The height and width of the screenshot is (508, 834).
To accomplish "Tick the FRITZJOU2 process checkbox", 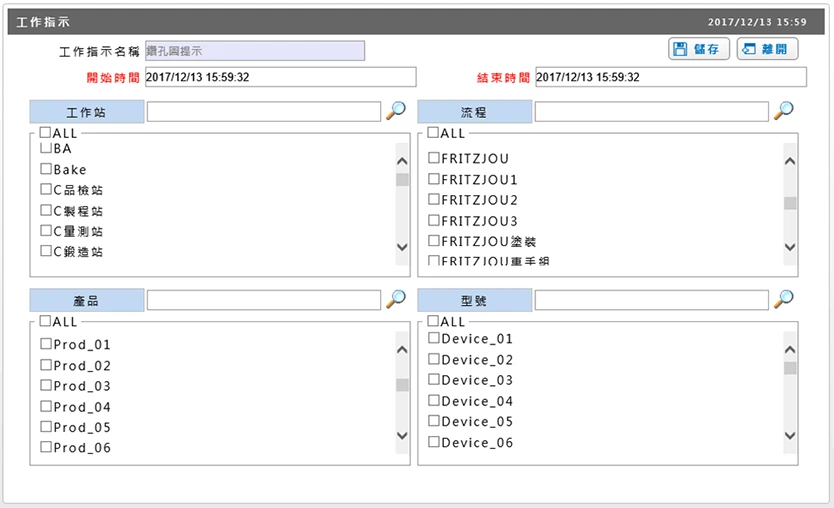I will pos(433,199).
